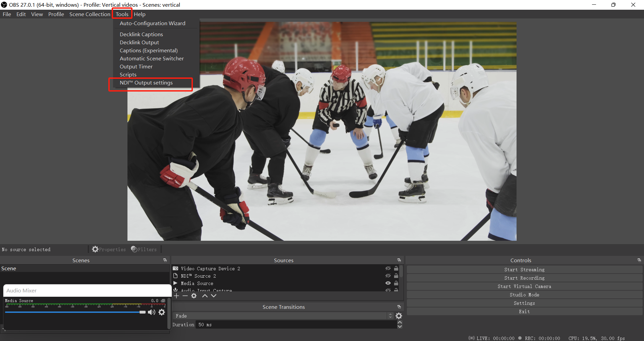The height and width of the screenshot is (341, 644).
Task: Lock the NDI Source 2 source
Action: coord(396,276)
